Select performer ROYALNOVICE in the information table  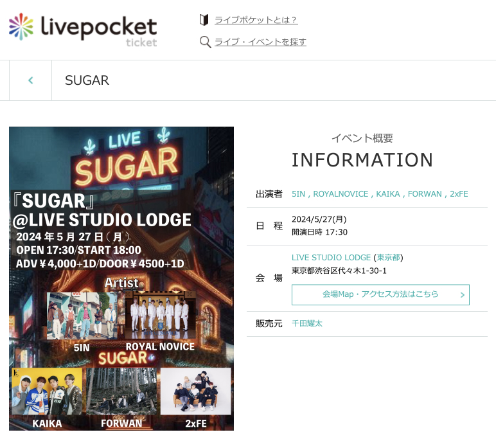[341, 193]
